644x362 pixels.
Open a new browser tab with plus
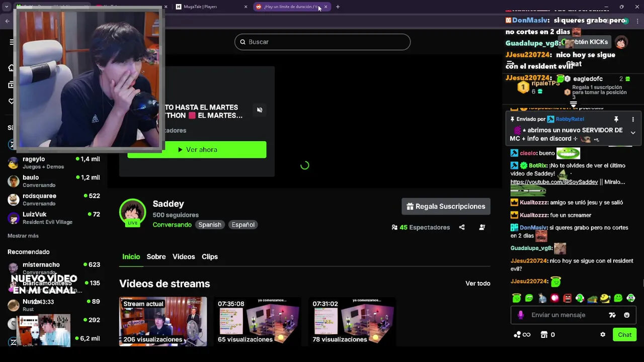338,7
